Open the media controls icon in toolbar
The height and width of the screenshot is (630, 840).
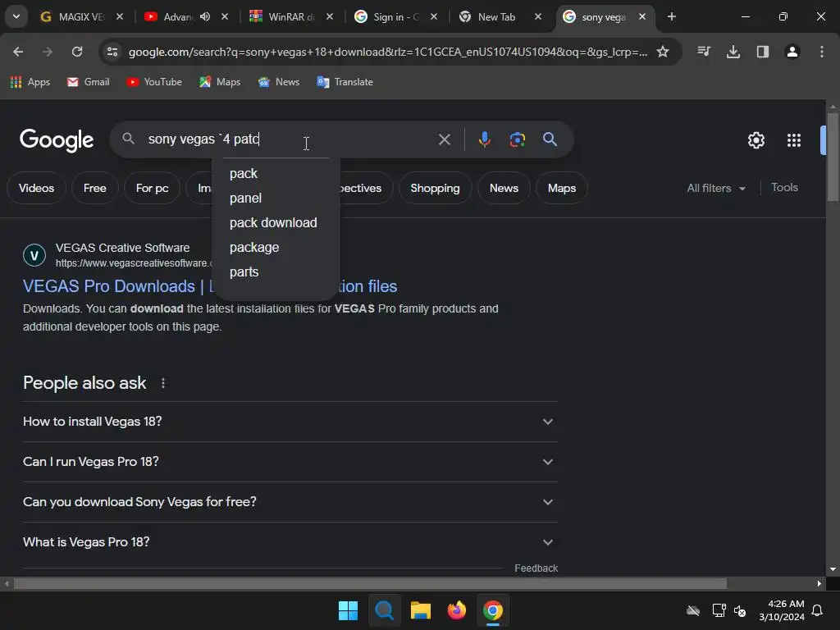click(704, 52)
